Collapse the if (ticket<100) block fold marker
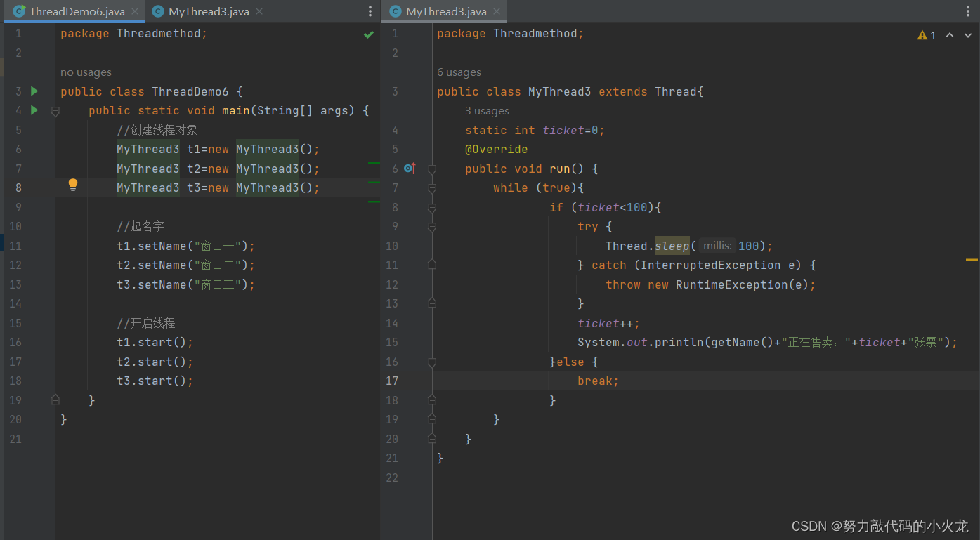The image size is (980, 540). coord(432,208)
